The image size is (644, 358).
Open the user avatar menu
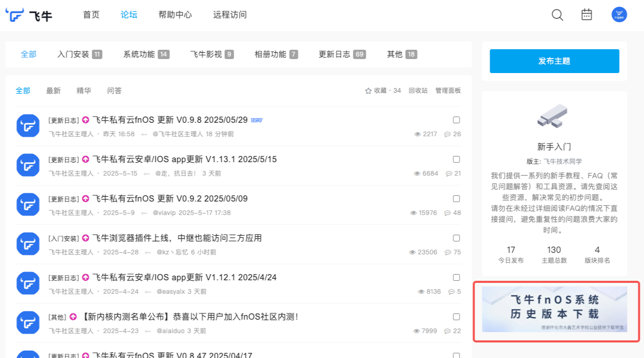(x=619, y=15)
